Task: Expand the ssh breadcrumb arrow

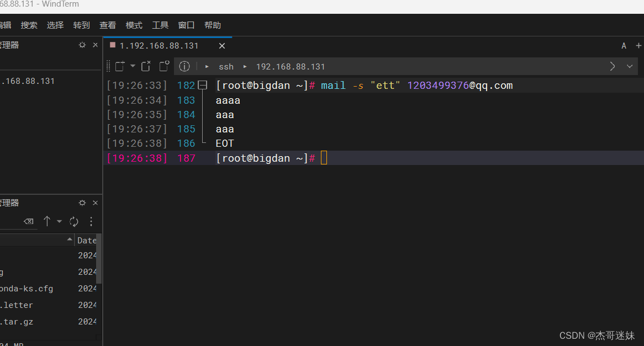Action: [245, 66]
